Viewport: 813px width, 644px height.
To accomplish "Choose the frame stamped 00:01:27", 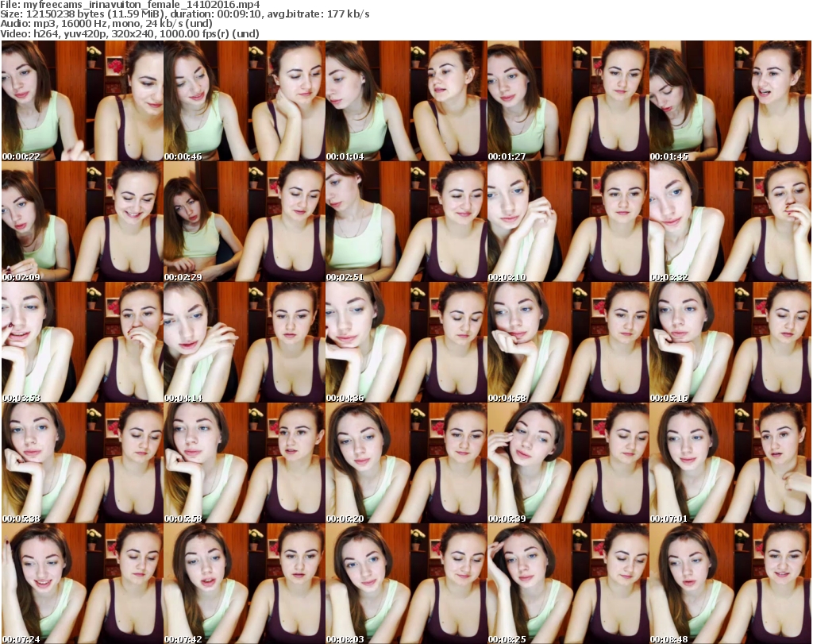I will tap(568, 101).
